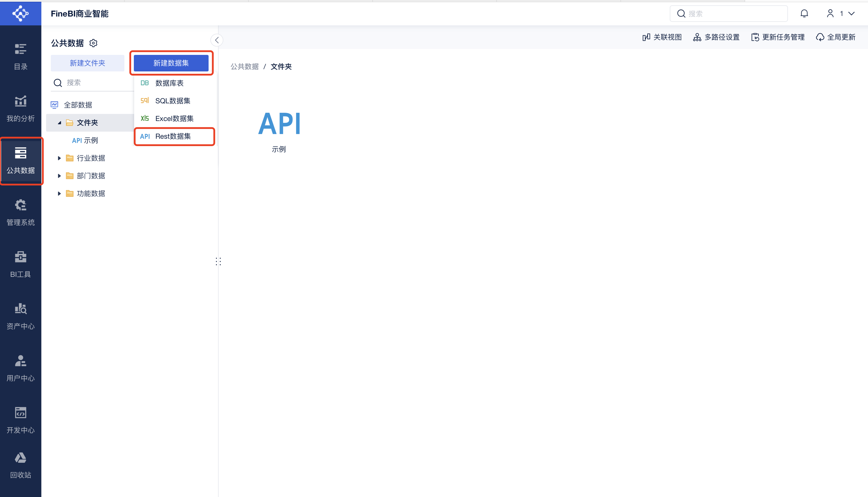Screen dimensions: 868x497
Task: Collapse the 文件夹 tree node
Action: click(x=59, y=122)
